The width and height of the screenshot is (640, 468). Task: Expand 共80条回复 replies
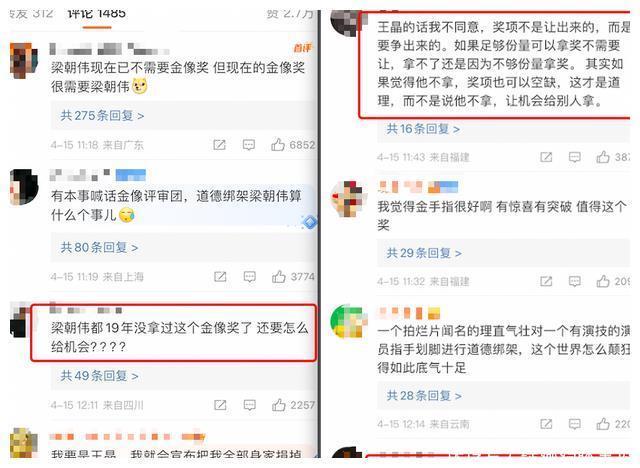(x=99, y=247)
